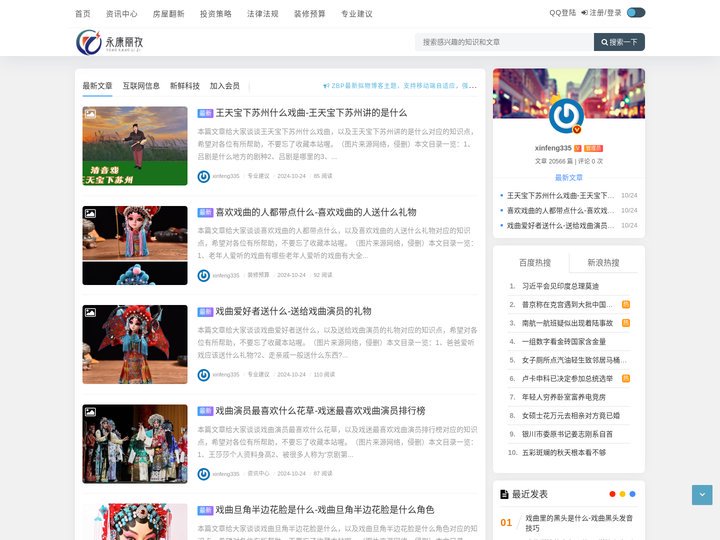Open article 戏曲旦角半边花脸是什么 title

pos(325,510)
